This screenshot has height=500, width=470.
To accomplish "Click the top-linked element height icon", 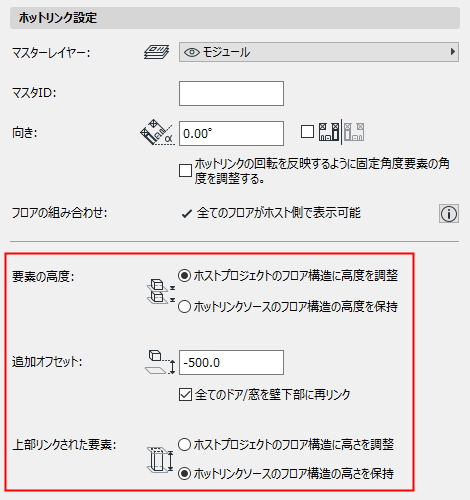I will [160, 460].
